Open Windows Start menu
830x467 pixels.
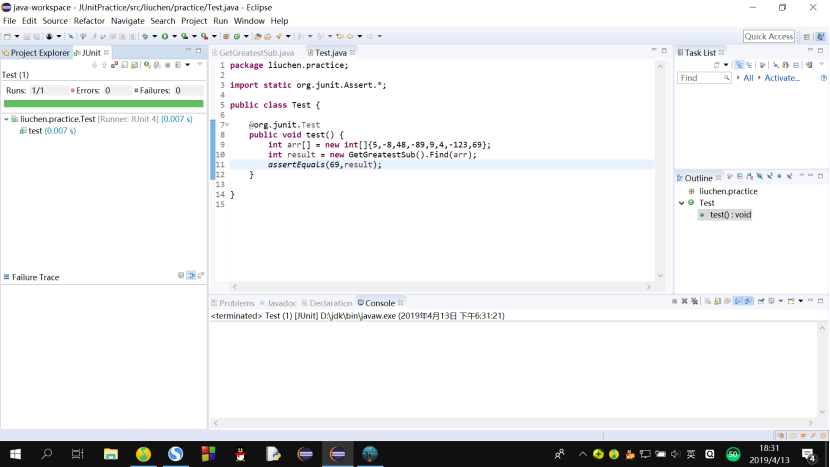pos(15,454)
